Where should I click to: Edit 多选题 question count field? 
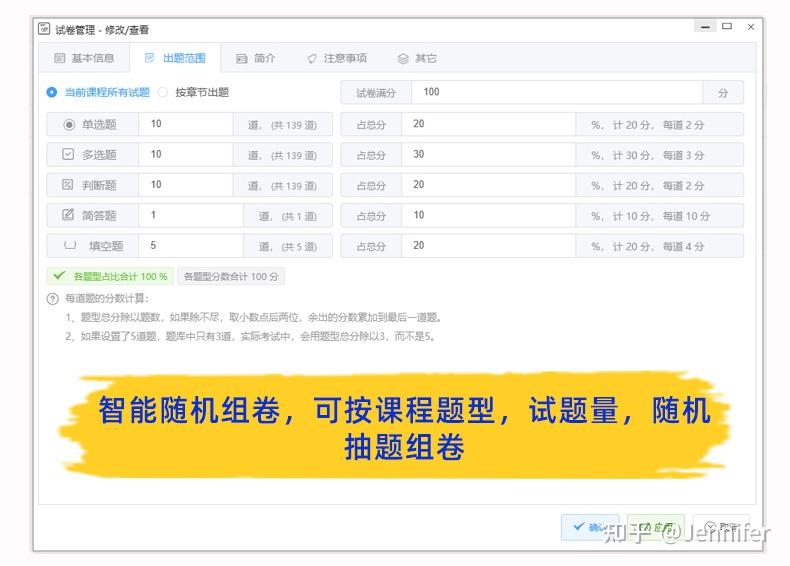(185, 154)
